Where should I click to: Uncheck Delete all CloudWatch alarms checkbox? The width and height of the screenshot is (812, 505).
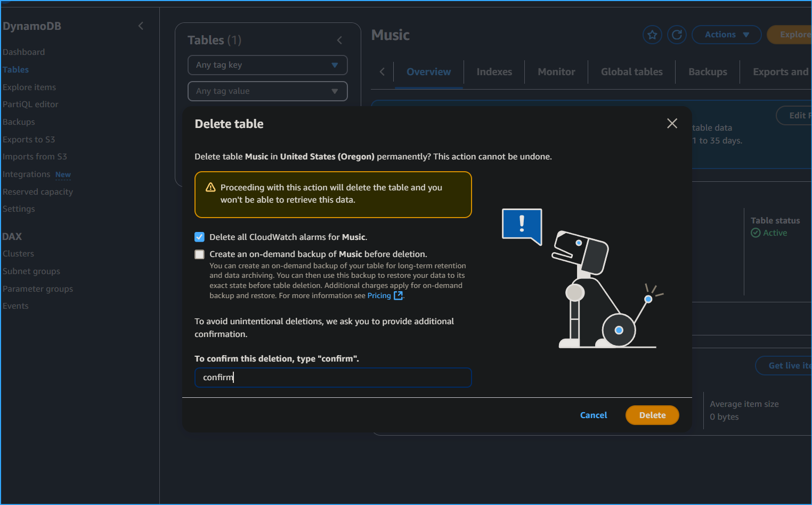coord(200,237)
